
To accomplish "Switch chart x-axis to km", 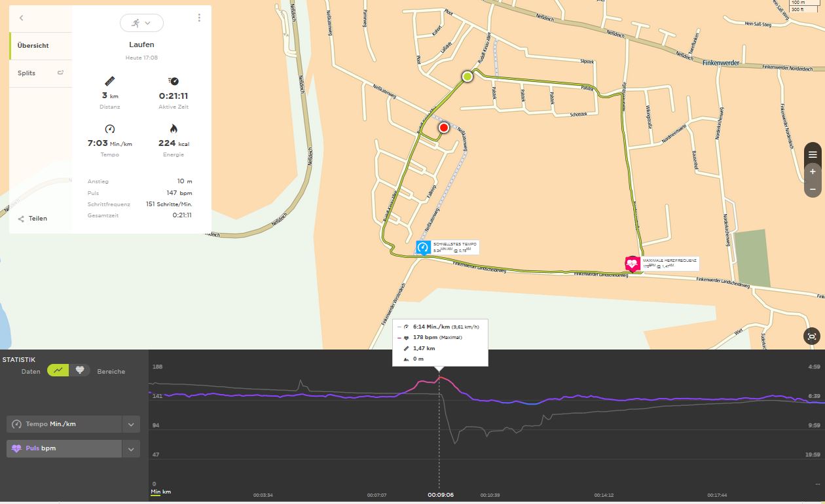I will click(x=166, y=492).
